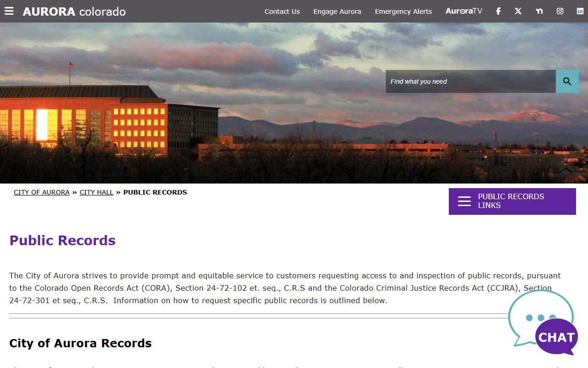588x368 pixels.
Task: Open the Contact Us link
Action: [282, 11]
